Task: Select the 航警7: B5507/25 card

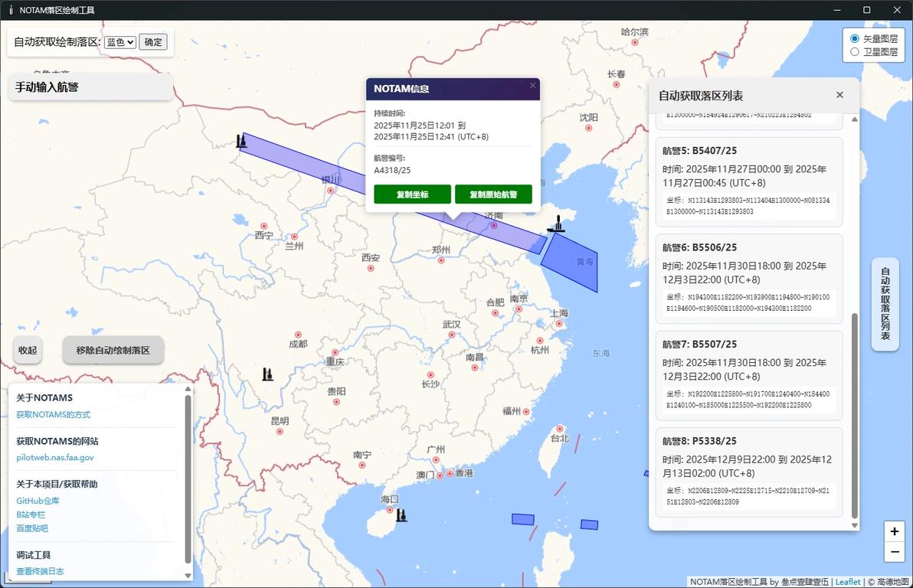Action: (x=749, y=375)
